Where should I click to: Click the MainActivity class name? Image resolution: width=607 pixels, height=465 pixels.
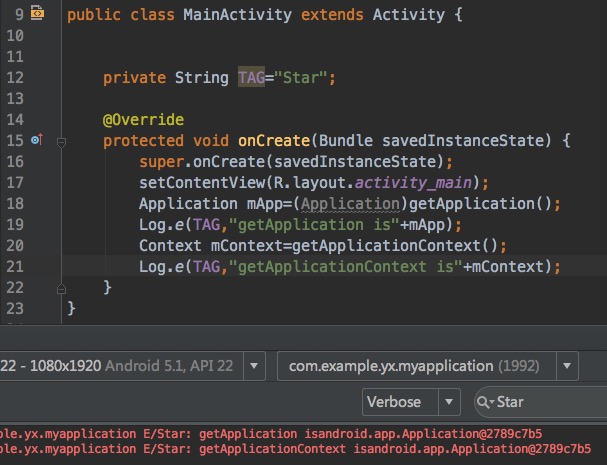click(236, 15)
